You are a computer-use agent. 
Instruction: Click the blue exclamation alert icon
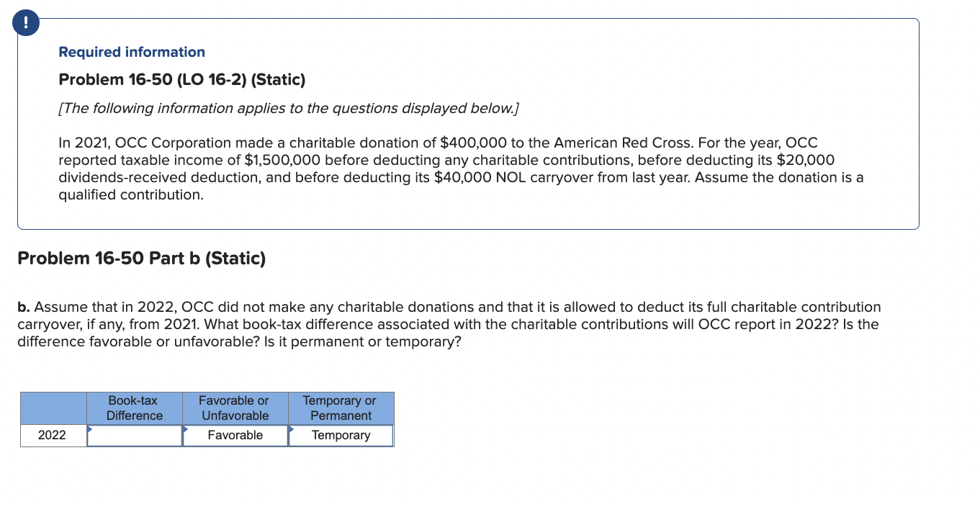(x=25, y=22)
